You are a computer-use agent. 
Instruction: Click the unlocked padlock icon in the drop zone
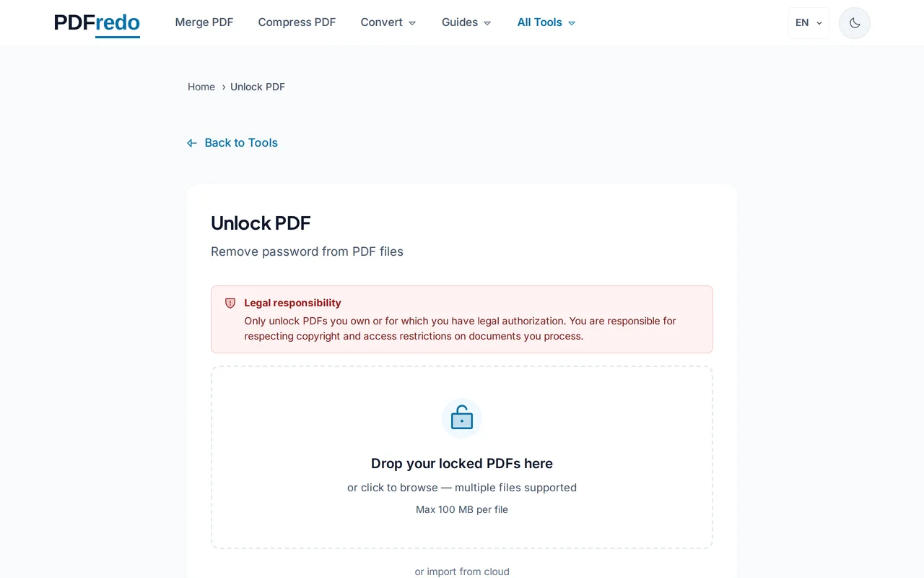(461, 418)
